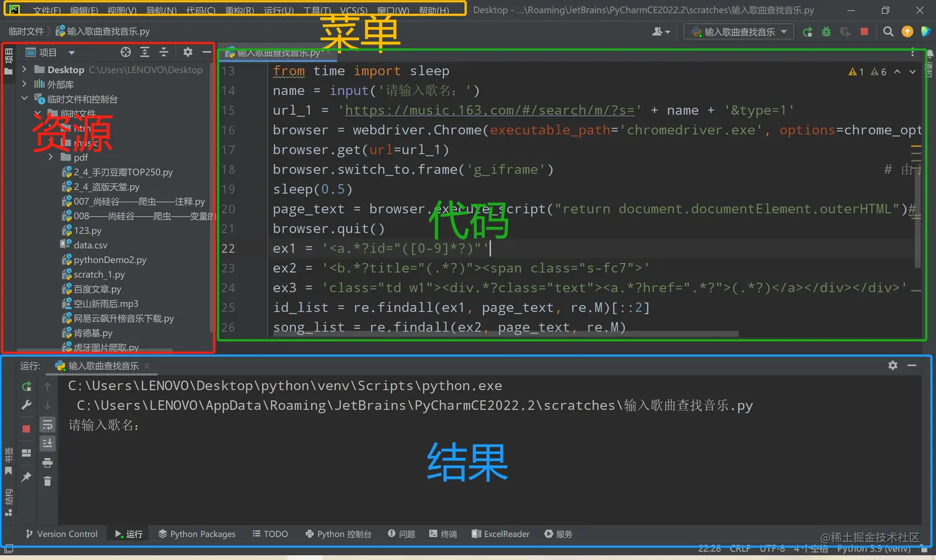The height and width of the screenshot is (560, 936).
Task: Open the 视图(V) menu
Action: click(x=122, y=11)
